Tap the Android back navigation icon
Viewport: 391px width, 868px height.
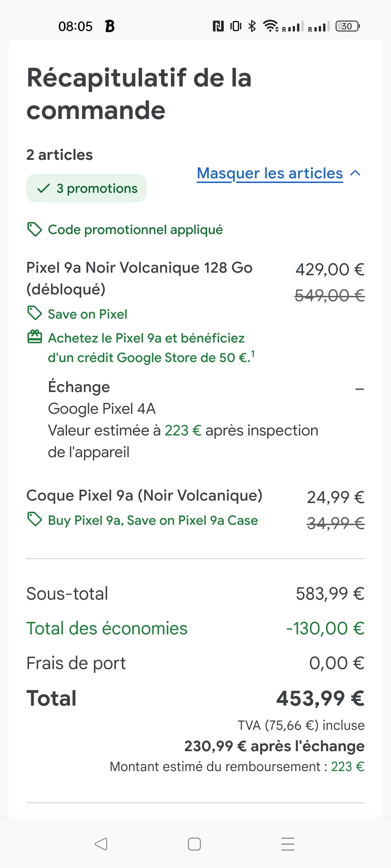coord(101,844)
